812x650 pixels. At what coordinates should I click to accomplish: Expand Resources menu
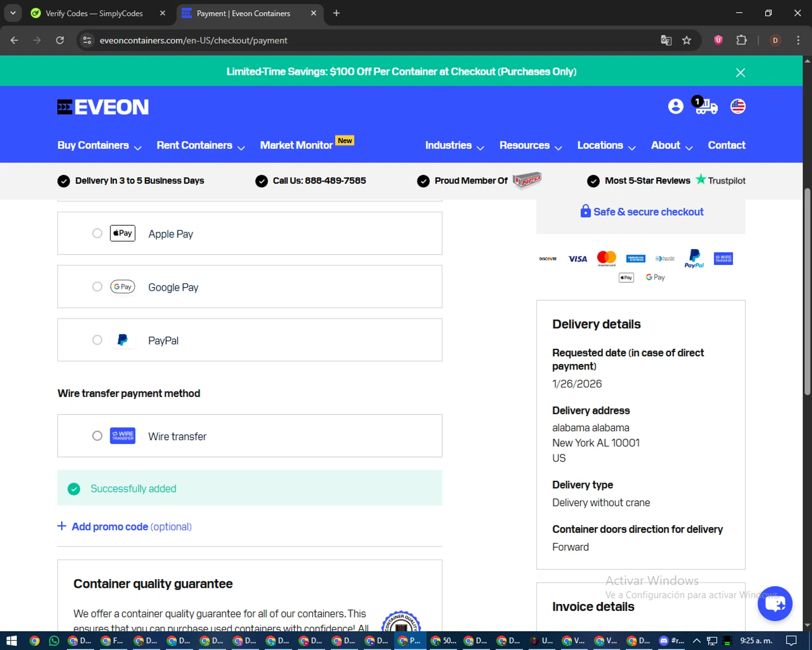[531, 146]
